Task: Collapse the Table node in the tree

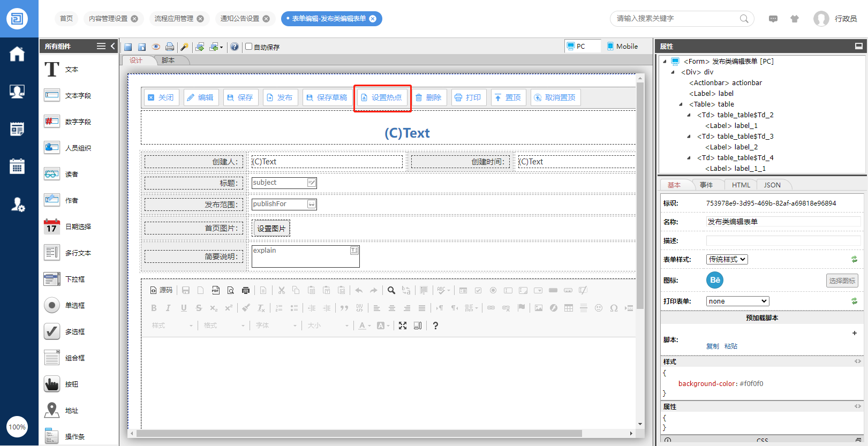Action: pos(681,104)
